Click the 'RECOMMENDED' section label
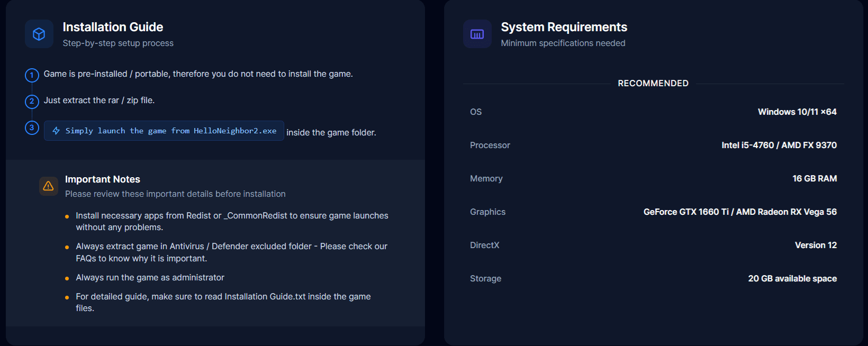 click(x=653, y=83)
